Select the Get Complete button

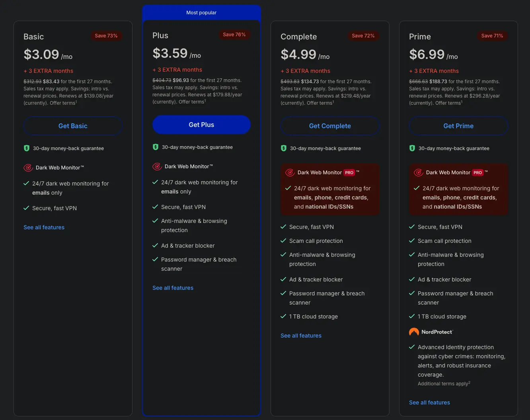point(330,126)
